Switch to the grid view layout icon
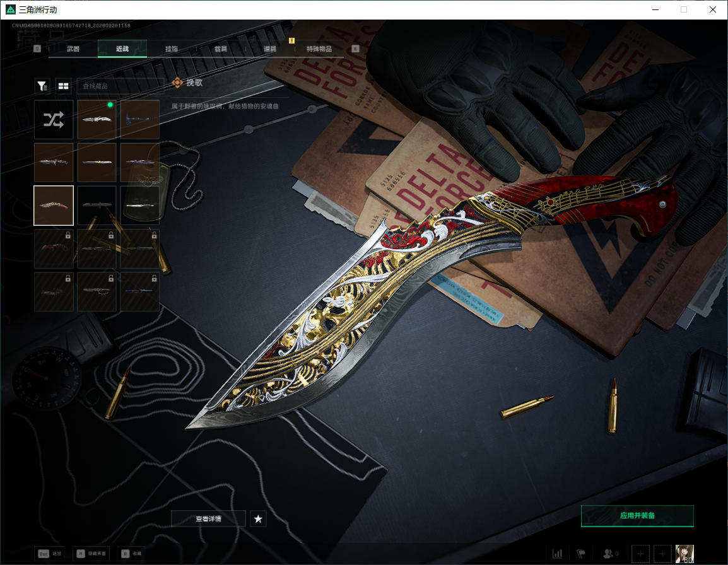This screenshot has width=728, height=565. (63, 86)
